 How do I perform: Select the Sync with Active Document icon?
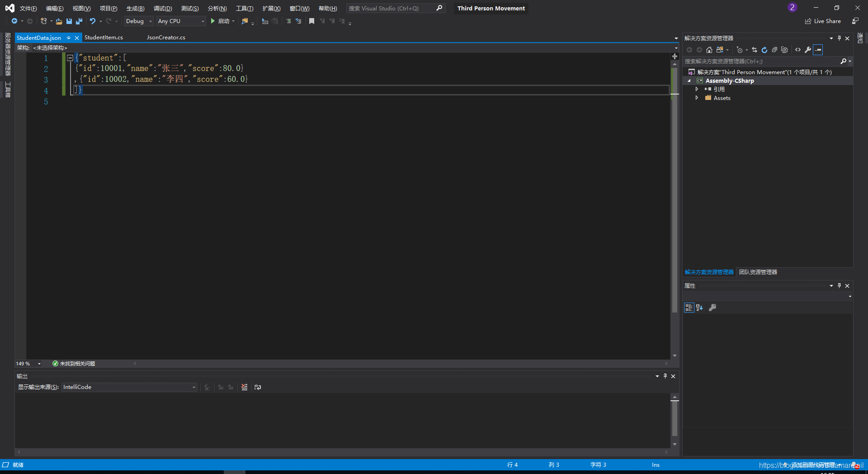pyautogui.click(x=754, y=50)
